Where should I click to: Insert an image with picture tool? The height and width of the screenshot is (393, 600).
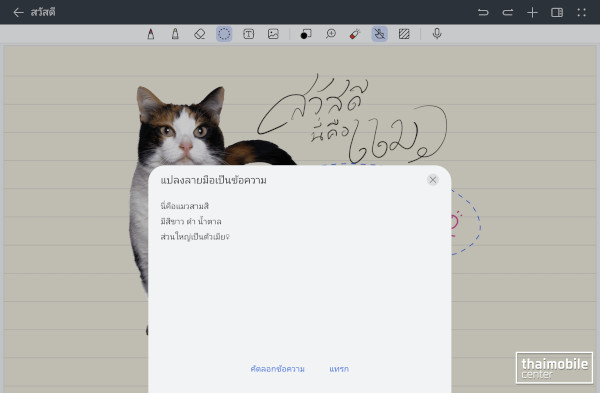point(273,34)
